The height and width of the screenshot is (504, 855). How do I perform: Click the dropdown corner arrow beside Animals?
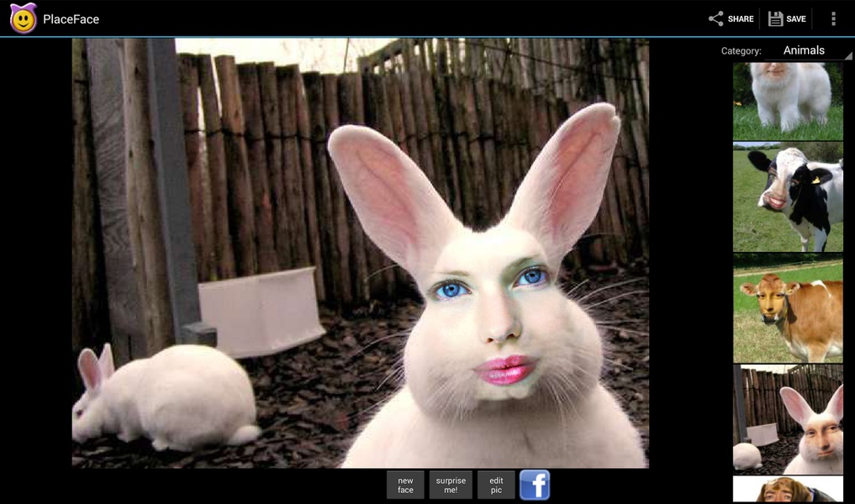(x=848, y=55)
